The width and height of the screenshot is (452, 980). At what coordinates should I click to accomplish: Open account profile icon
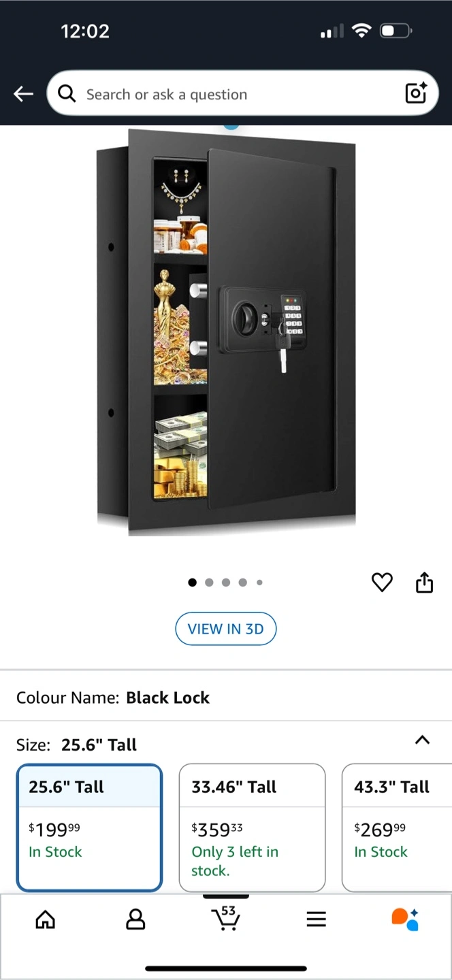135,919
